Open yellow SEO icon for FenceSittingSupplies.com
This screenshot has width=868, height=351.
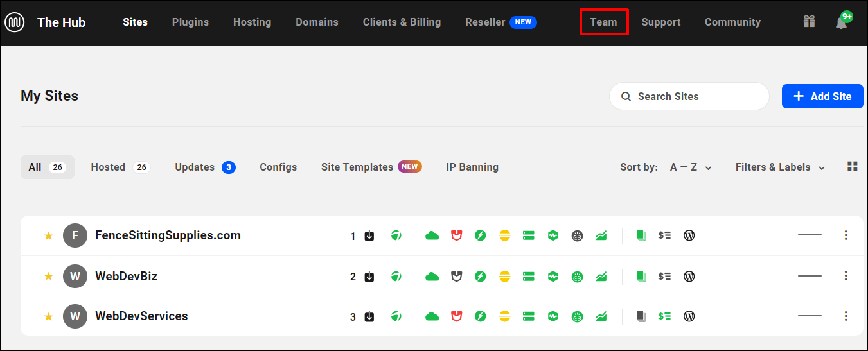tap(504, 235)
